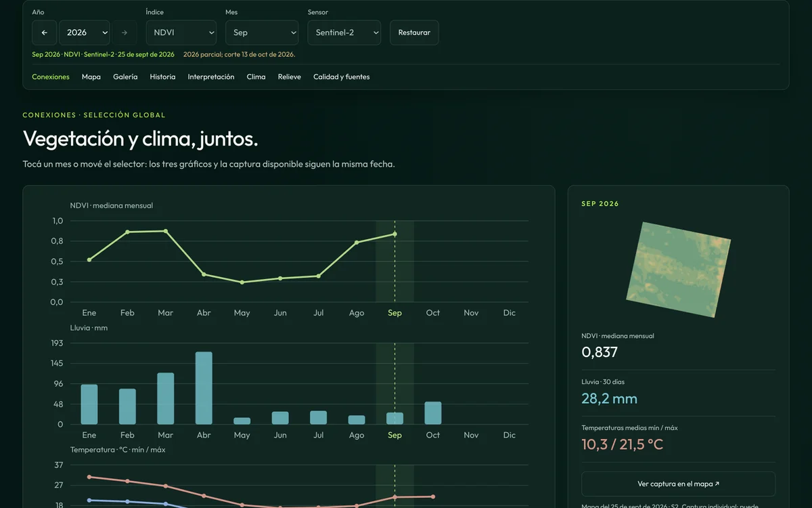
Task: Select Ene on the NDVI chart axis
Action: click(89, 313)
